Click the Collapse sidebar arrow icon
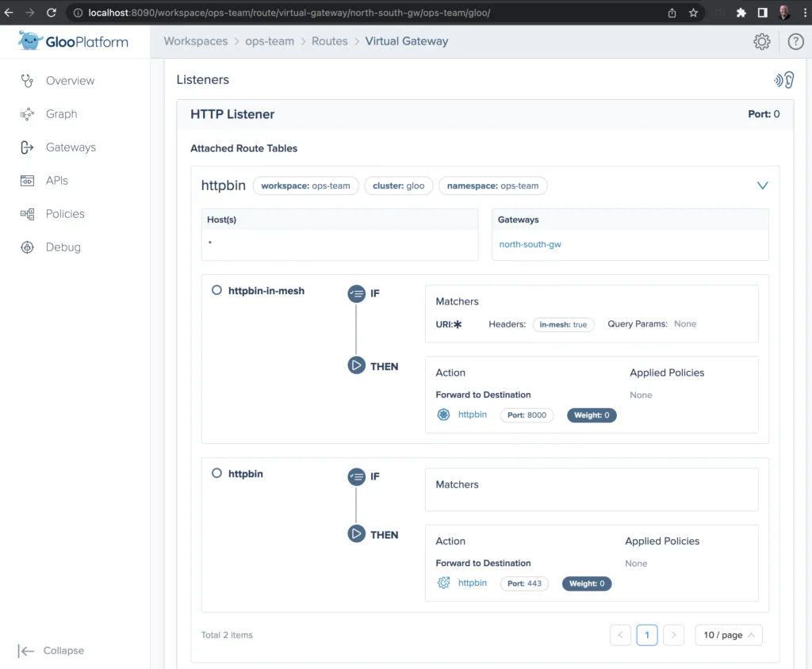The width and height of the screenshot is (812, 669). click(x=26, y=651)
